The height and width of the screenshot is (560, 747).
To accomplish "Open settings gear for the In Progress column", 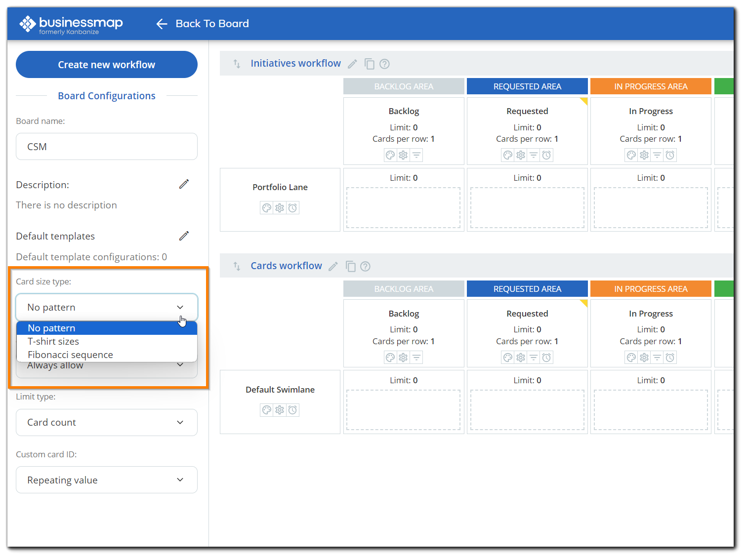I will [644, 155].
